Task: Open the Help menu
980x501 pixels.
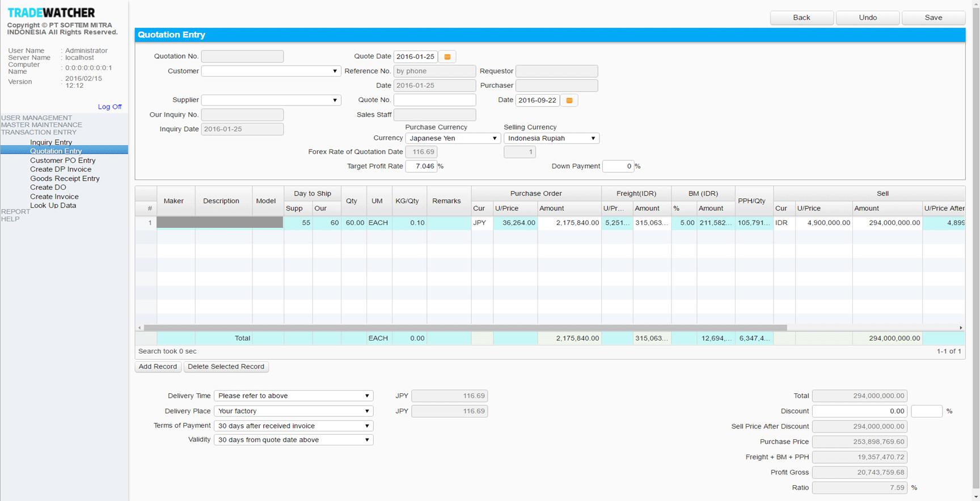Action: pos(10,219)
